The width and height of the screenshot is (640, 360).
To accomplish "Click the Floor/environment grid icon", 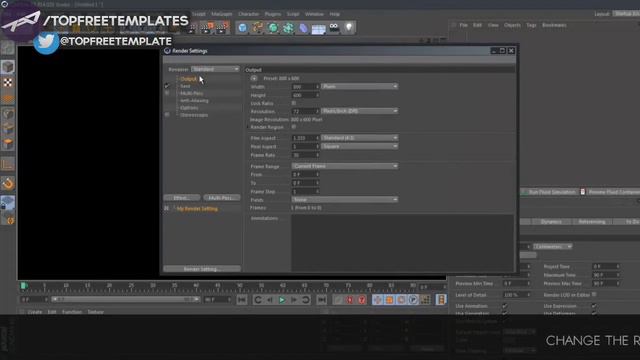I will point(318,29).
